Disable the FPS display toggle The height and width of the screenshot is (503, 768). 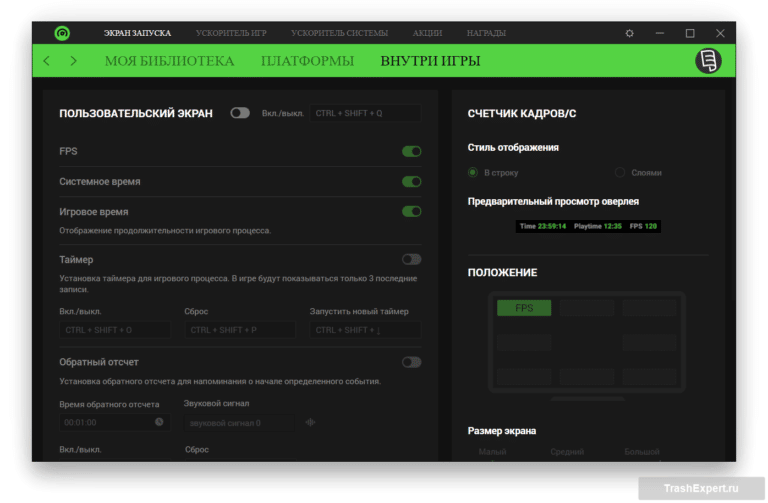[x=411, y=152]
